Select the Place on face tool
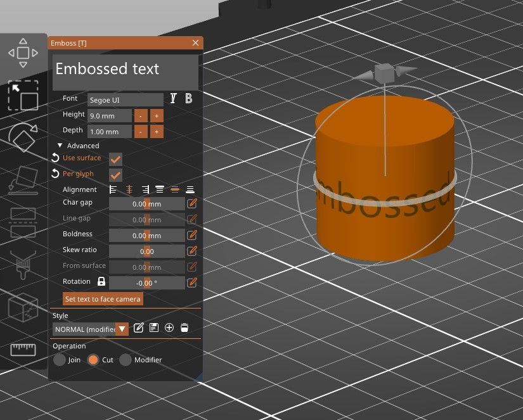The image size is (523, 420). tap(23, 181)
